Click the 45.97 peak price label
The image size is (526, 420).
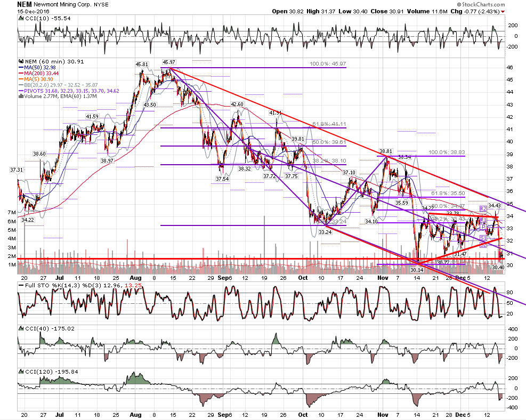tap(169, 62)
